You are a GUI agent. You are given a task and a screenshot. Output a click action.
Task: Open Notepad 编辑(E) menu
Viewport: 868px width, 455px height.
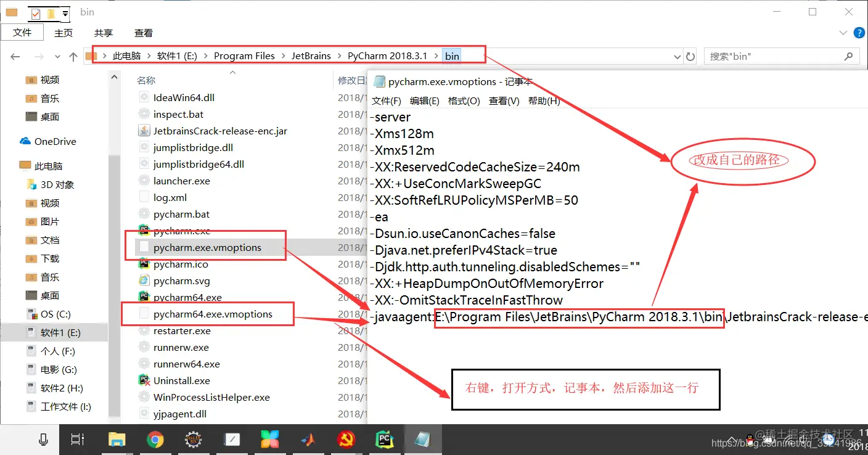[425, 100]
